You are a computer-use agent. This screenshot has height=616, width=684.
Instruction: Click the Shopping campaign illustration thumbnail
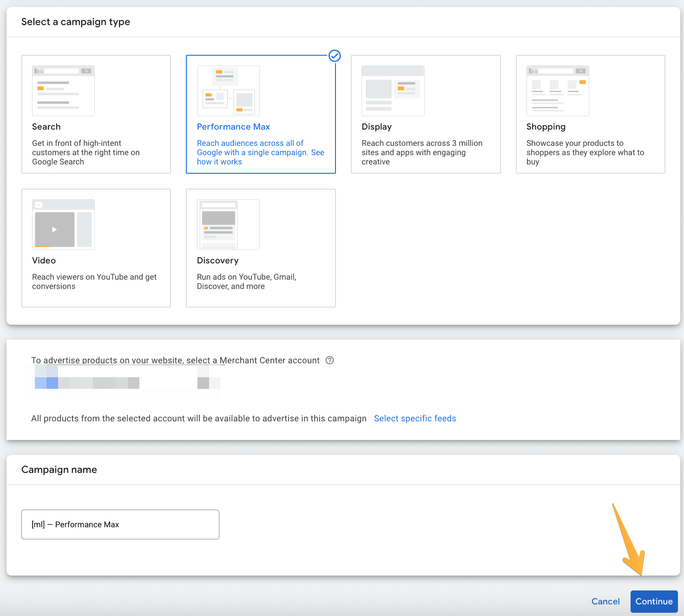pos(558,91)
